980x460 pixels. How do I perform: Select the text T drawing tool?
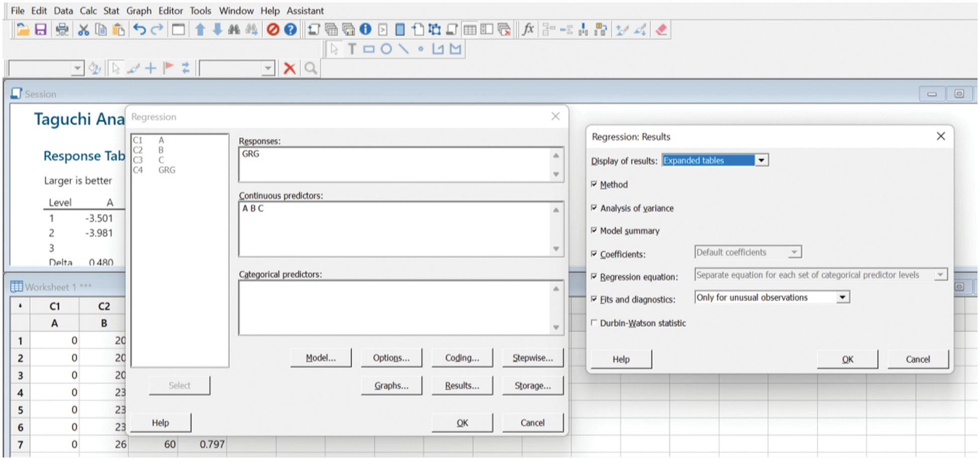click(x=352, y=49)
